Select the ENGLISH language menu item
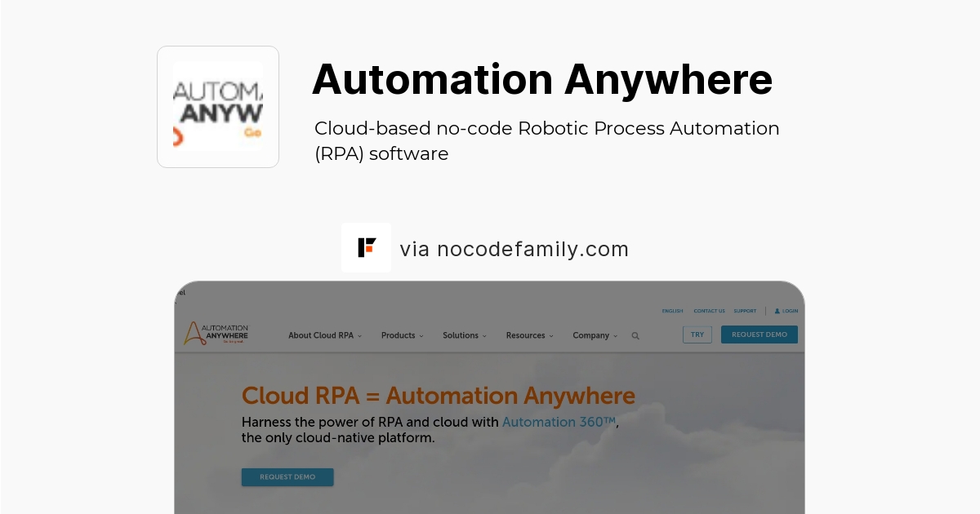Image resolution: width=980 pixels, height=514 pixels. click(672, 311)
